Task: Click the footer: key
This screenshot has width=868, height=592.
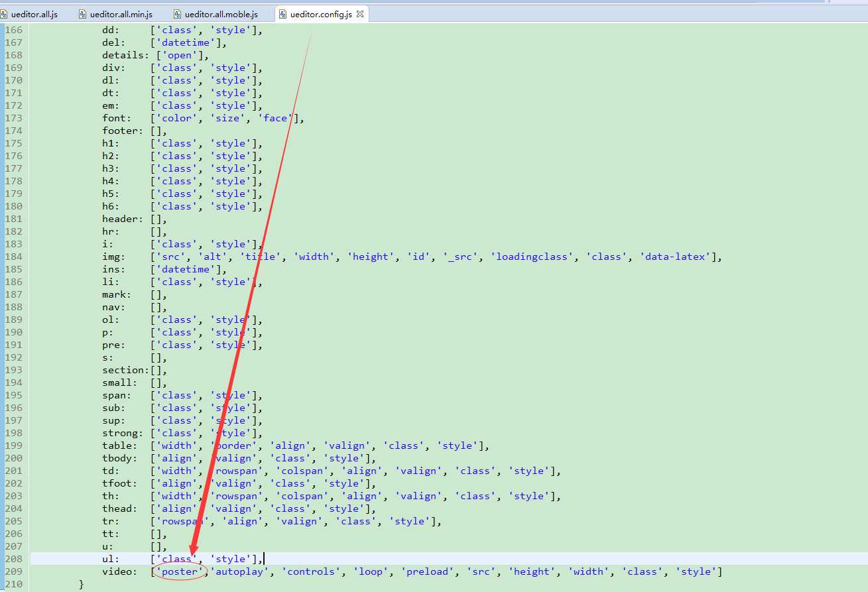Action: (x=123, y=131)
